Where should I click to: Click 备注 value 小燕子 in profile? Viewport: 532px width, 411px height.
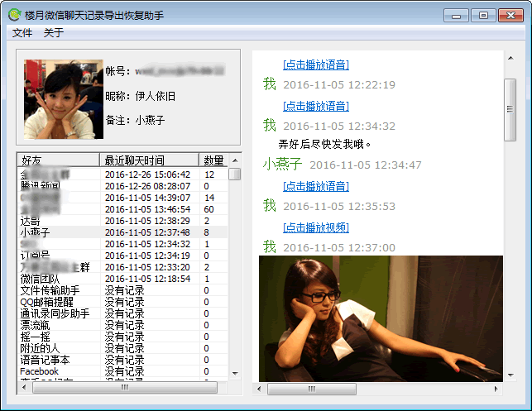click(x=151, y=120)
